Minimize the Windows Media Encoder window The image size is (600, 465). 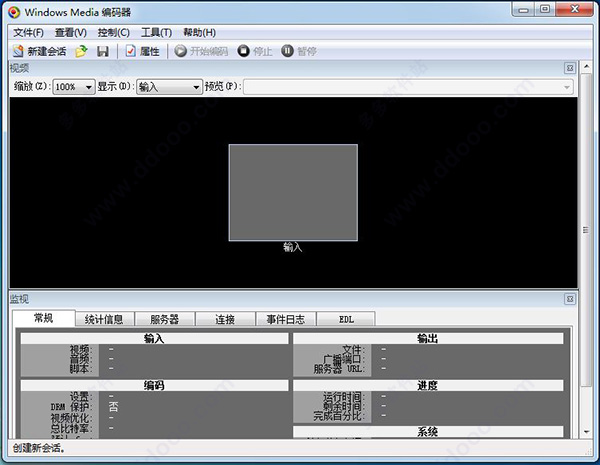(x=523, y=10)
